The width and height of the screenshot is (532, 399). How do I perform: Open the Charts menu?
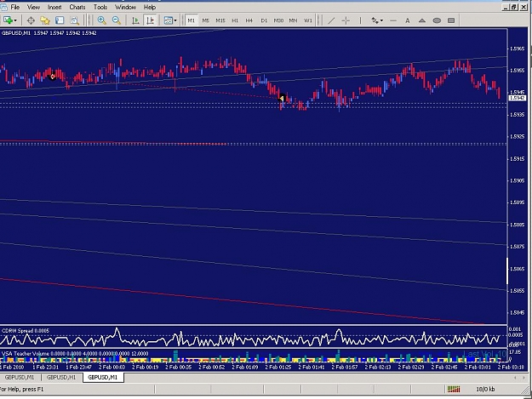click(77, 7)
